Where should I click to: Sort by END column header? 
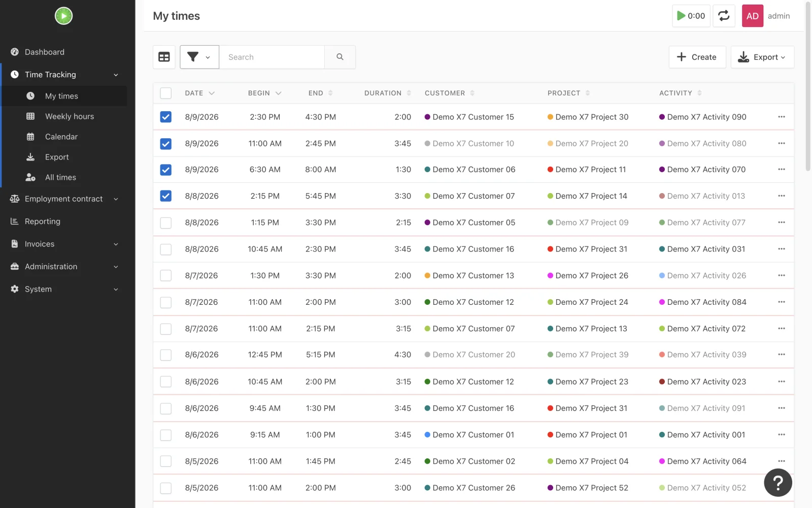321,93
